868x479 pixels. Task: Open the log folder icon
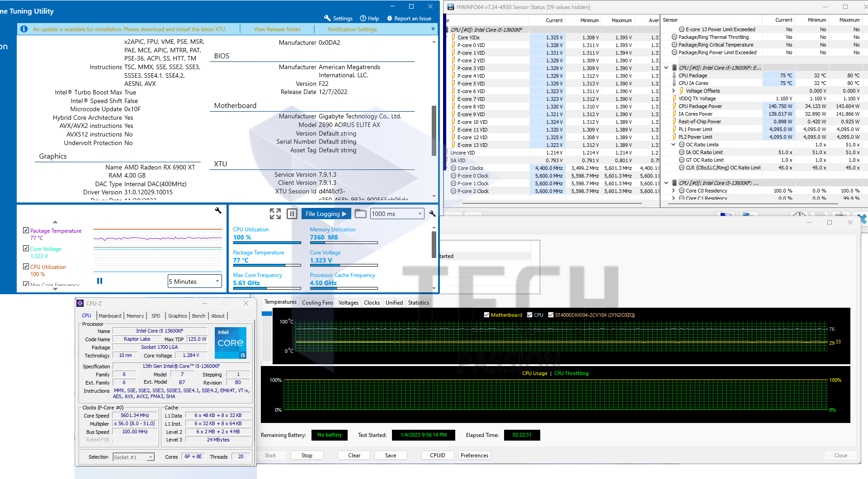(360, 214)
